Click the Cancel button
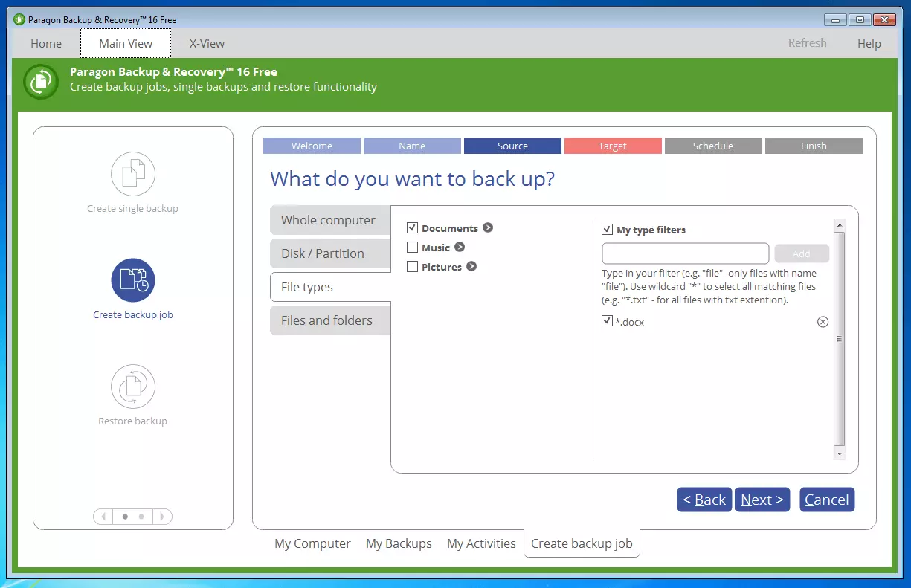Viewport: 911px width, 588px height. tap(826, 500)
